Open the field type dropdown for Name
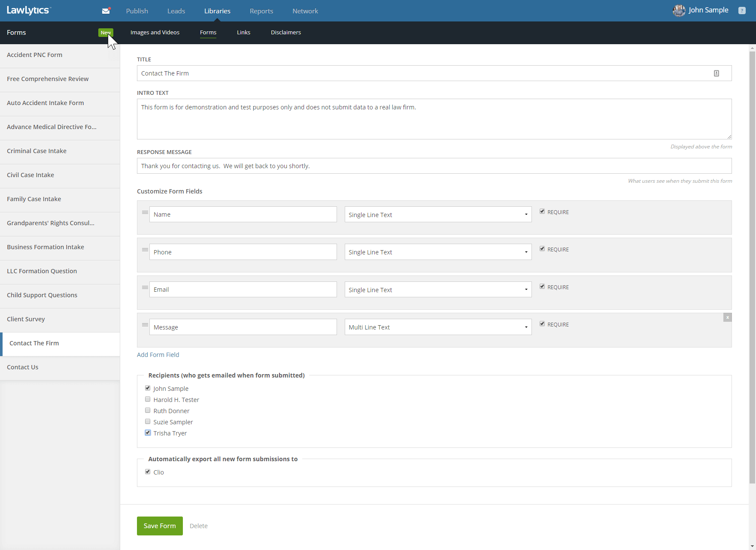The height and width of the screenshot is (550, 756). (438, 215)
